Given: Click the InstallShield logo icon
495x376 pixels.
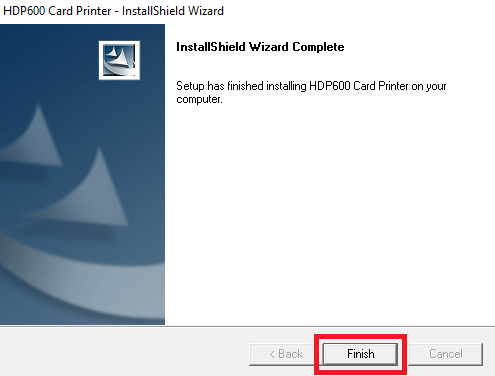Looking at the screenshot, I should [x=119, y=60].
